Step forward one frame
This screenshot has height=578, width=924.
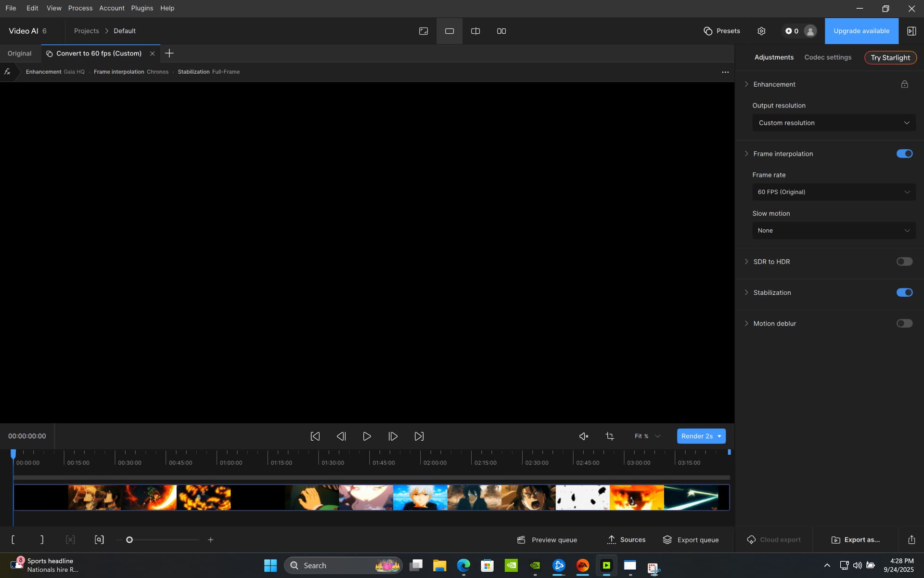(393, 436)
